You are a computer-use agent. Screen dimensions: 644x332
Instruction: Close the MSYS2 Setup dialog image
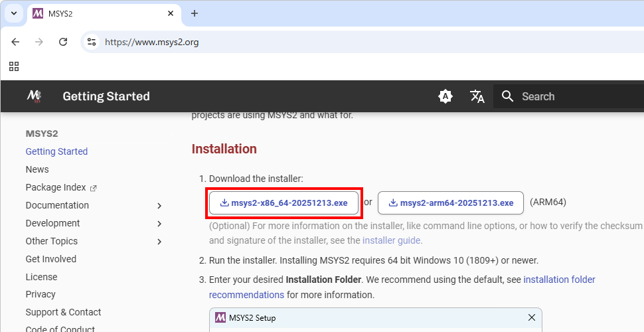pyautogui.click(x=531, y=317)
